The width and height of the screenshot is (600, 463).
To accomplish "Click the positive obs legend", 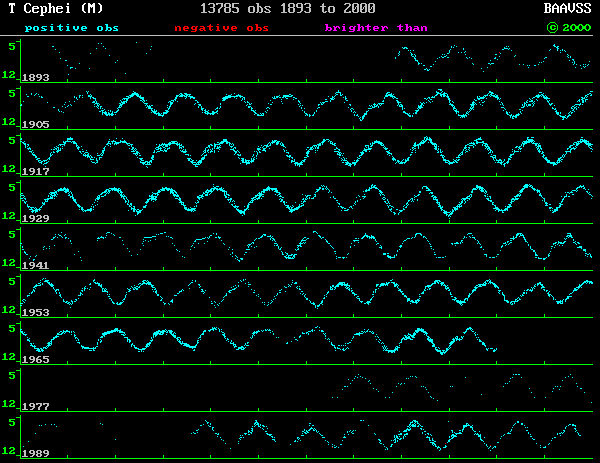I will (72, 28).
